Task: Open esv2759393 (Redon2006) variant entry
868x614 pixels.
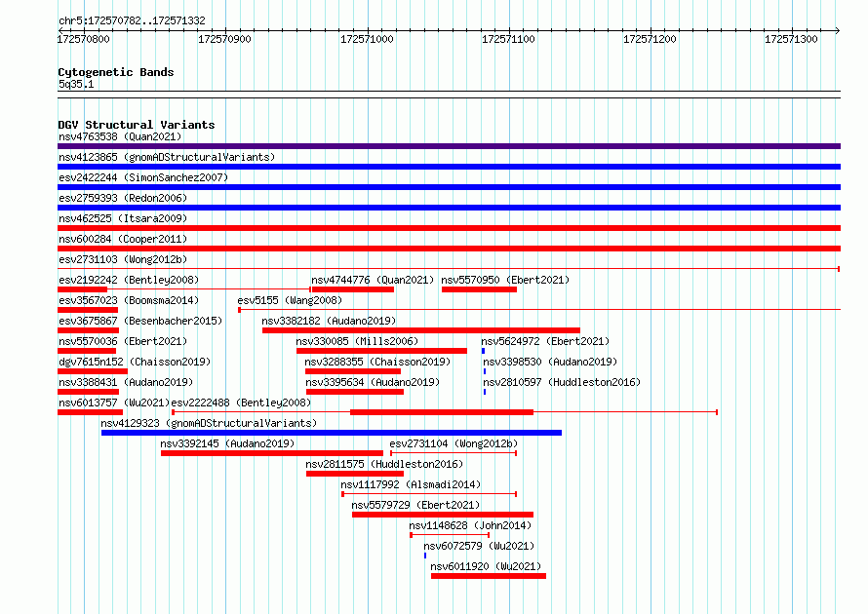Action: [123, 198]
